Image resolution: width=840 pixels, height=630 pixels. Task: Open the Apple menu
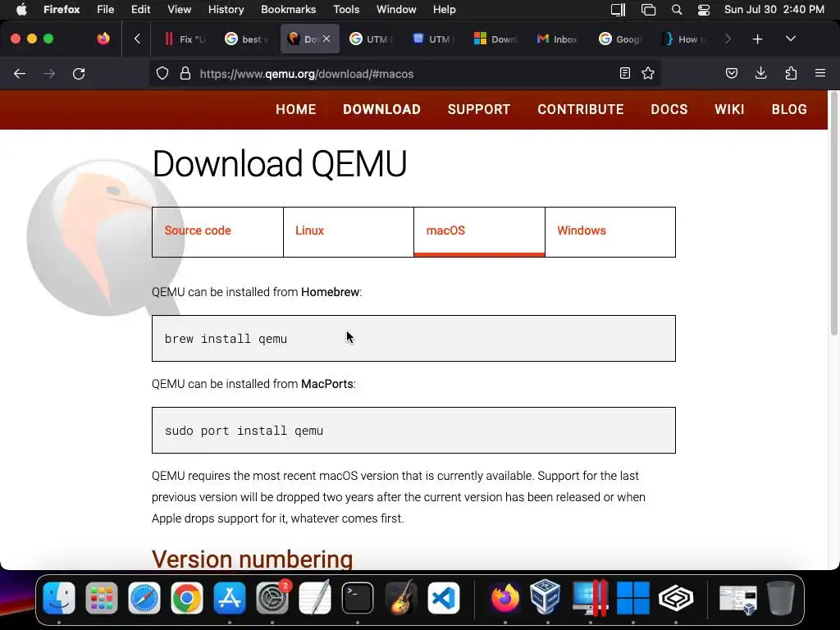click(21, 10)
